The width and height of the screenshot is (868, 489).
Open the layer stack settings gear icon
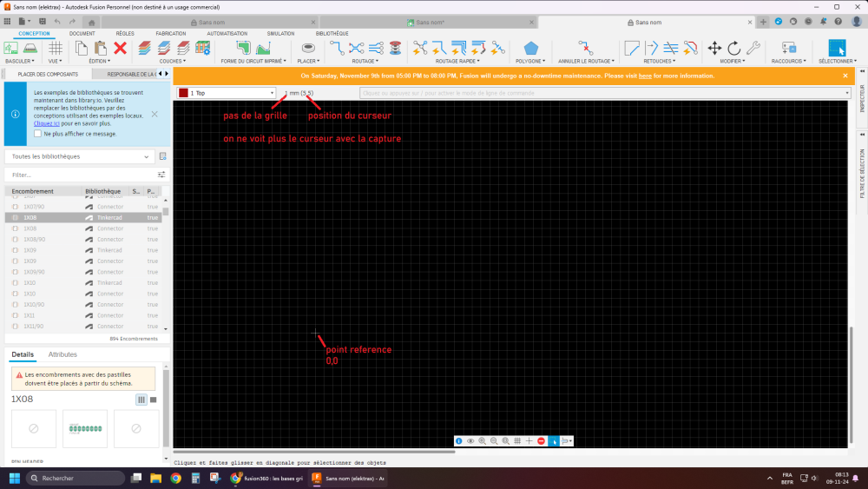coord(202,48)
